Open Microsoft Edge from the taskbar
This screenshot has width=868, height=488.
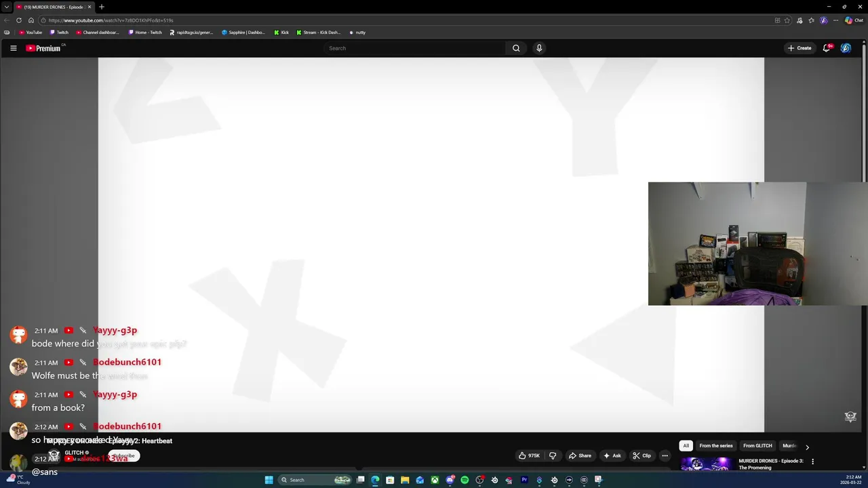[375, 480]
